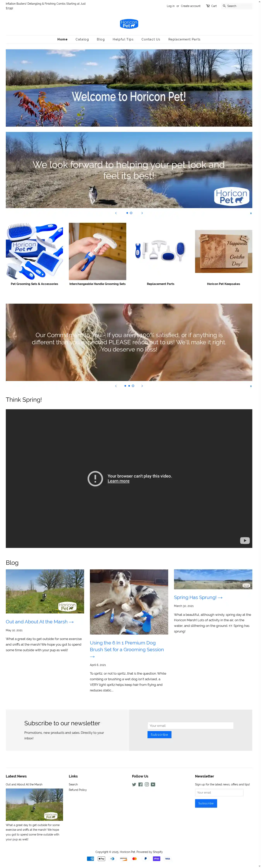The image size is (261, 868).
Task: Open the Facebook icon in footer
Action: coord(140,784)
